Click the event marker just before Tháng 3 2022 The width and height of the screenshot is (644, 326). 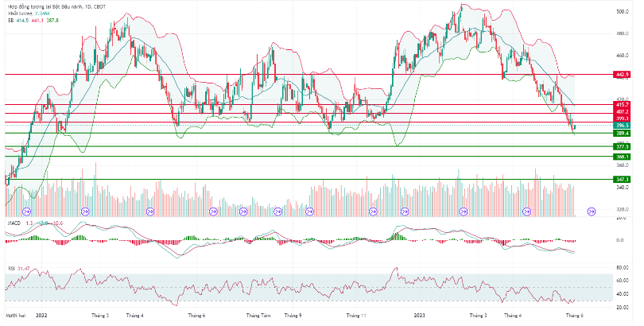(x=85, y=212)
